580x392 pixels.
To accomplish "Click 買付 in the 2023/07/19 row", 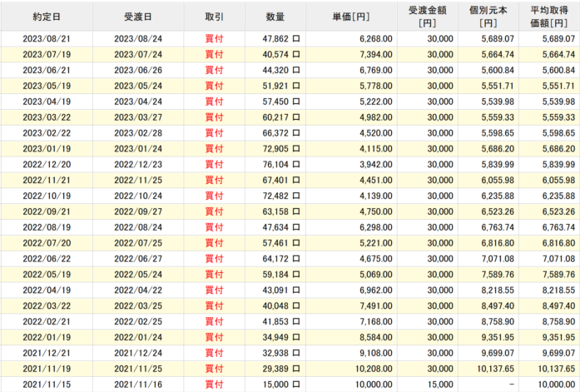I will point(214,54).
